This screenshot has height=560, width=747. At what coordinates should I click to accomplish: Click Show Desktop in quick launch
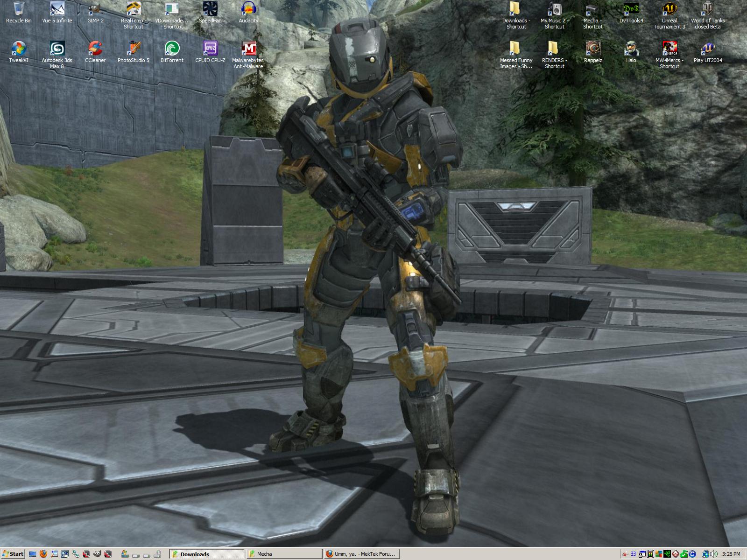point(33,554)
